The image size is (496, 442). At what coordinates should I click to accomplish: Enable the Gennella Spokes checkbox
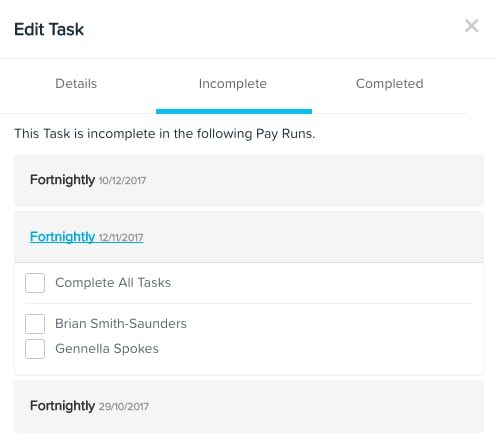click(x=35, y=349)
